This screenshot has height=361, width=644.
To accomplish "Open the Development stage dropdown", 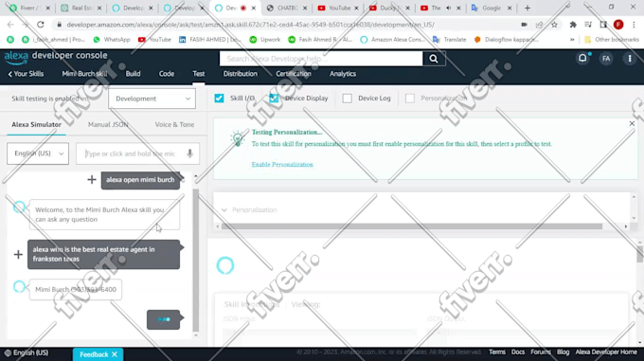I will point(152,99).
